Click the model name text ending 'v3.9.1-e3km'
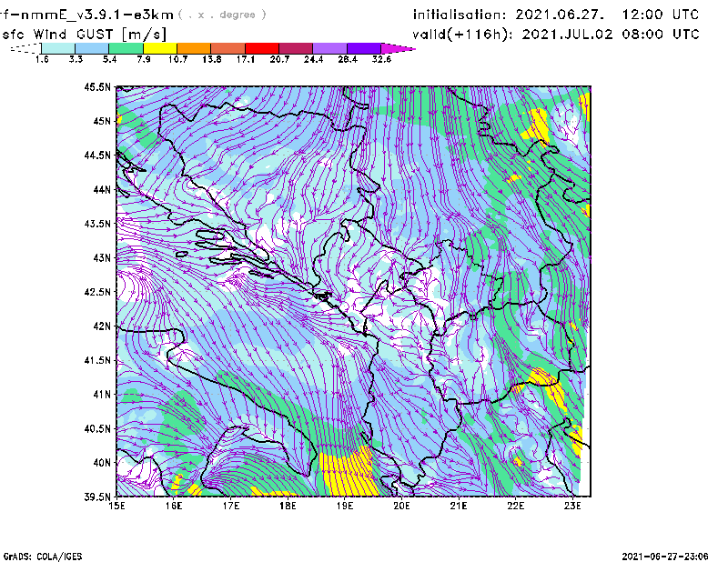The image size is (728, 562). (86, 15)
